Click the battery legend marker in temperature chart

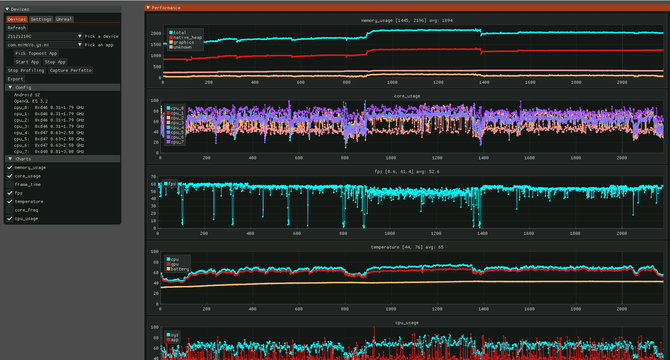pyautogui.click(x=168, y=269)
